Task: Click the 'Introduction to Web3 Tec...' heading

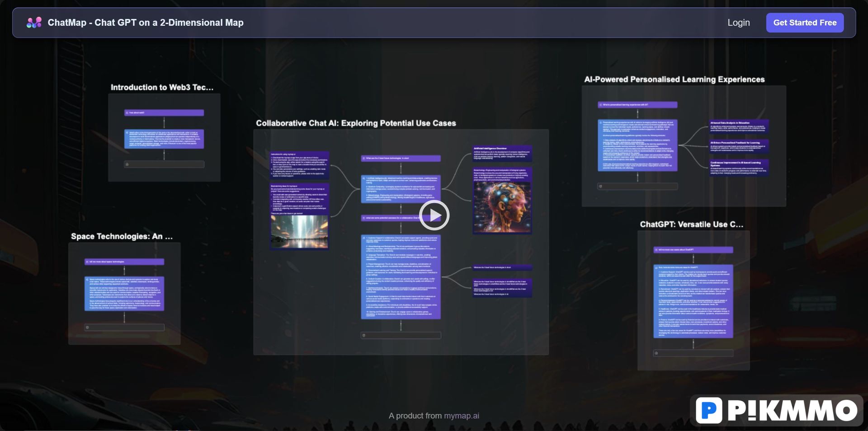Action: [x=162, y=87]
